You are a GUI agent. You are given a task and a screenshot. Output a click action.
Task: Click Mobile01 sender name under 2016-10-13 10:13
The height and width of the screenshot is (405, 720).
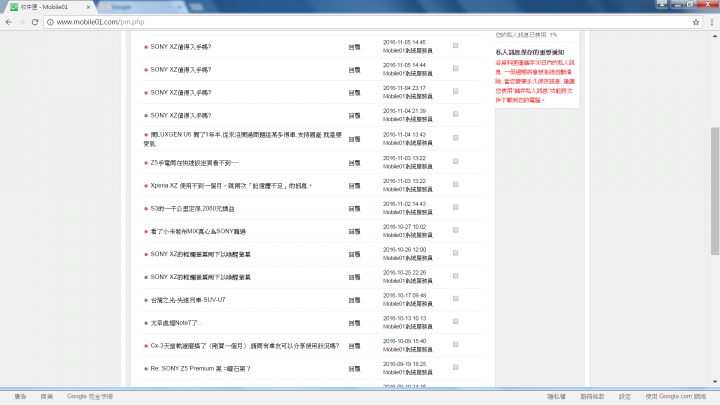click(408, 326)
